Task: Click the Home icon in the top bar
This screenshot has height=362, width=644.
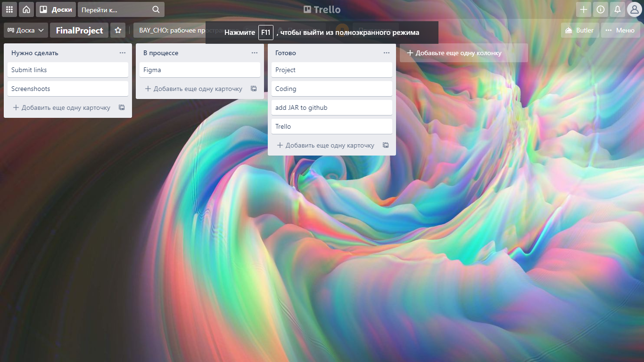Action: tap(26, 9)
